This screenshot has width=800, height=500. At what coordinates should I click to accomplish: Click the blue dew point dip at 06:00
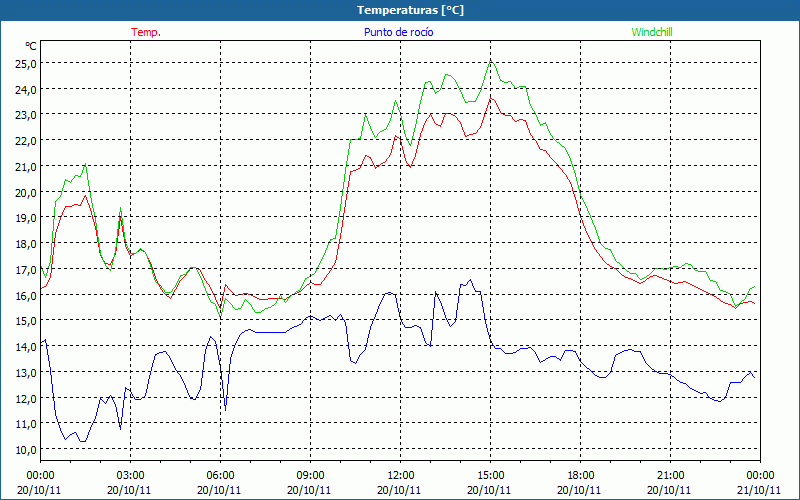tap(226, 409)
